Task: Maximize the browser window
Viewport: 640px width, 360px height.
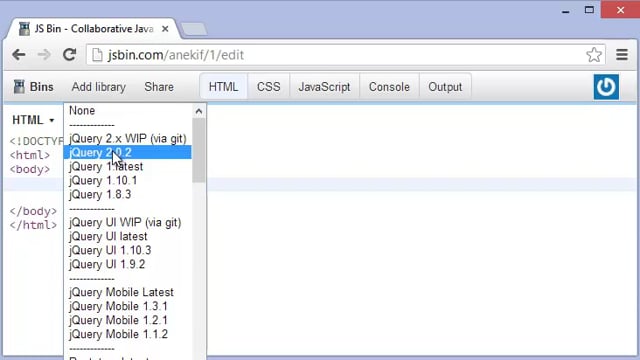Action: pyautogui.click(x=589, y=10)
